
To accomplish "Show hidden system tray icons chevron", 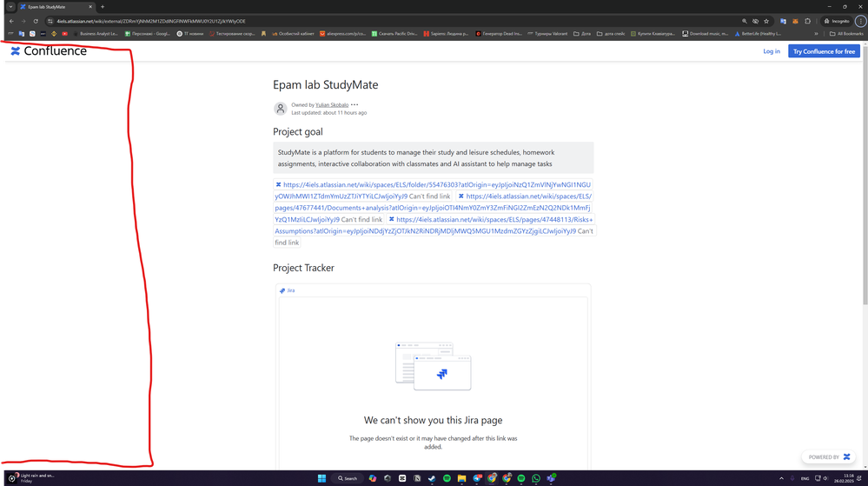I will click(781, 478).
